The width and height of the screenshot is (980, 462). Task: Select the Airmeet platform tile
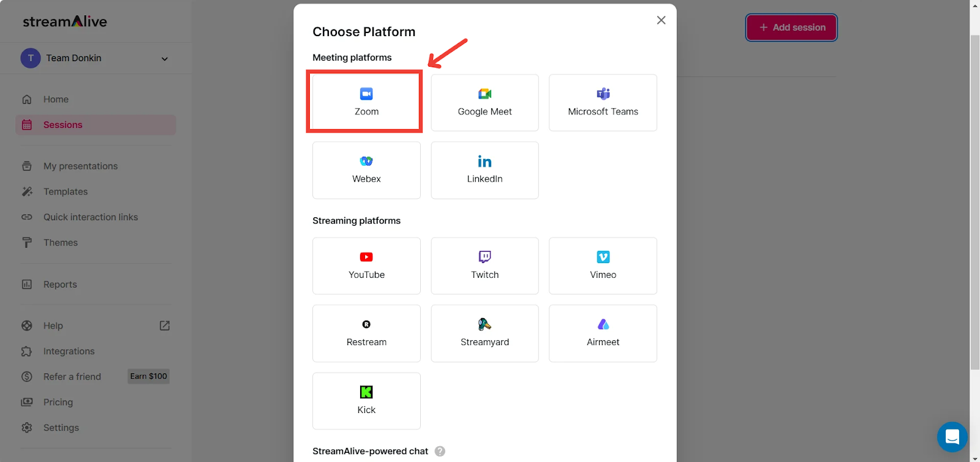(603, 333)
